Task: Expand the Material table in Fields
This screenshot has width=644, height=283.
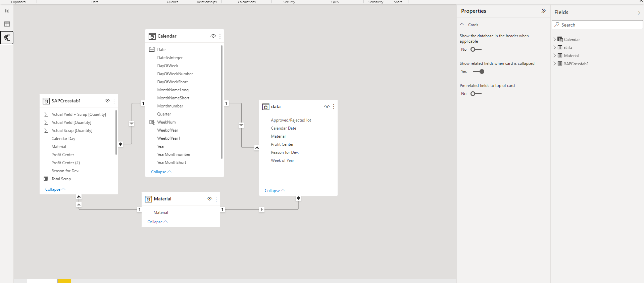Action: [555, 55]
